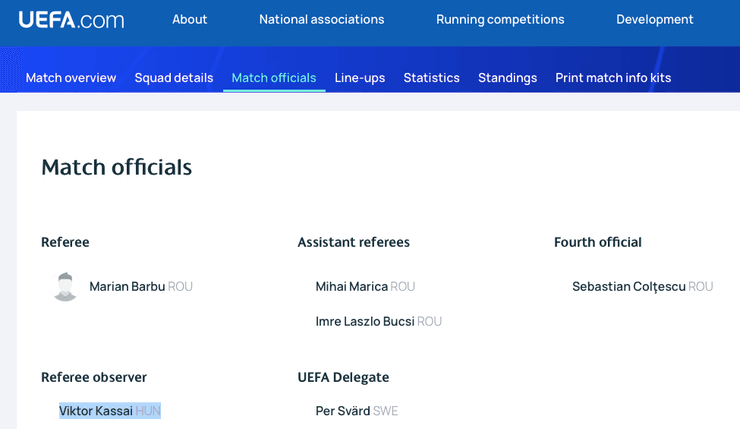Open National associations menu
The width and height of the screenshot is (740, 429).
pos(321,19)
